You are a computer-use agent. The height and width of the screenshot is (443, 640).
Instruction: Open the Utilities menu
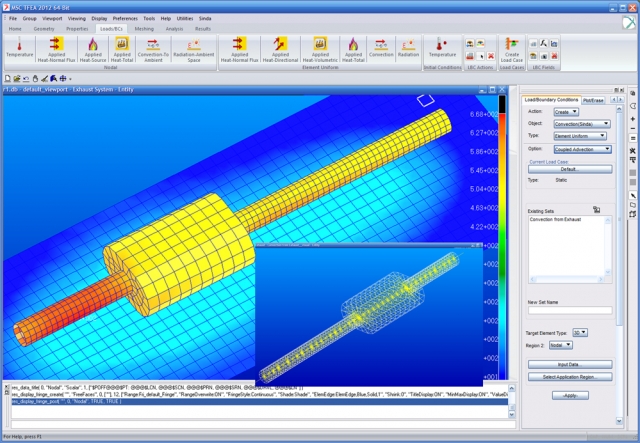(187, 18)
